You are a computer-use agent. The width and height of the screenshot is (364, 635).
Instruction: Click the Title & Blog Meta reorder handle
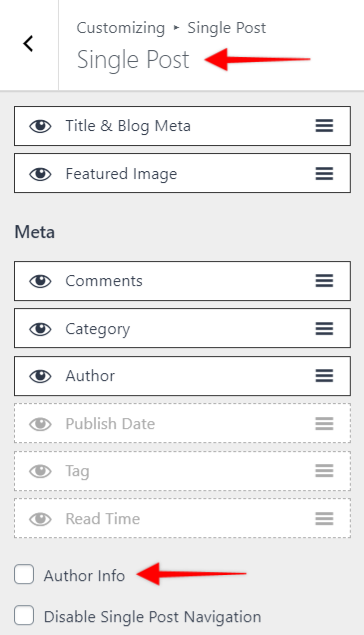[x=324, y=126]
